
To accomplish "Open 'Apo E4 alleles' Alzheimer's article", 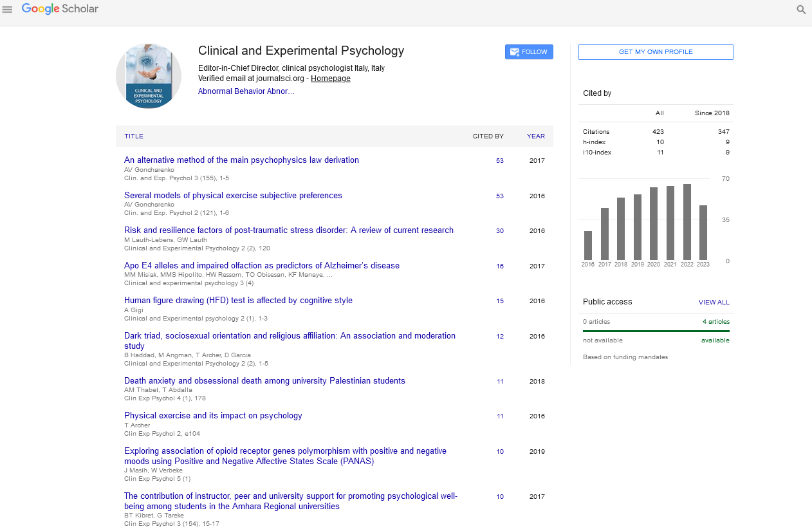I will tap(261, 266).
